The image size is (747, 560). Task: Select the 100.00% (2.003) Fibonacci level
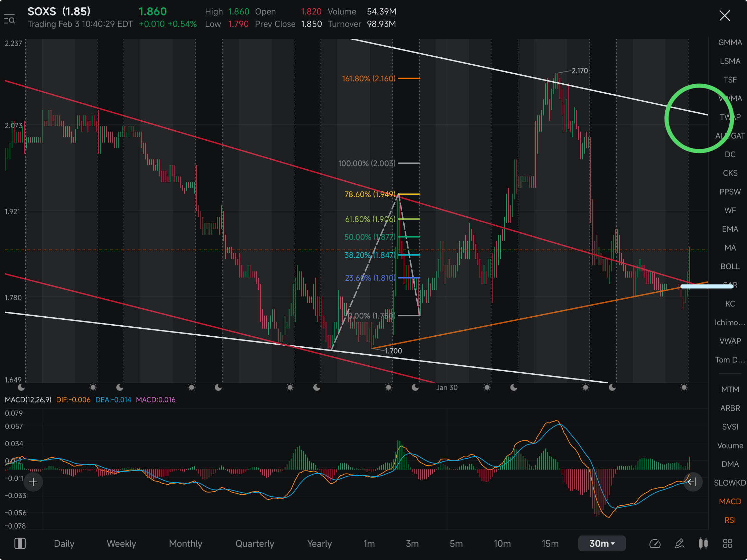(367, 163)
